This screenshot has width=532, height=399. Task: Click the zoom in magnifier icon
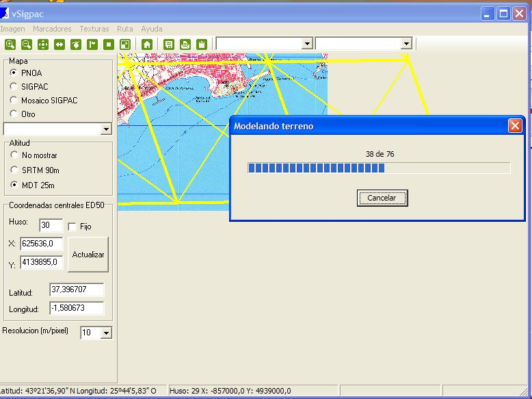coord(10,44)
